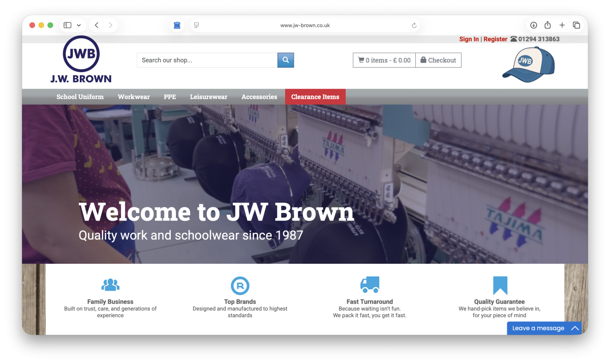
Task: Open the Workwear category
Action: pyautogui.click(x=134, y=97)
